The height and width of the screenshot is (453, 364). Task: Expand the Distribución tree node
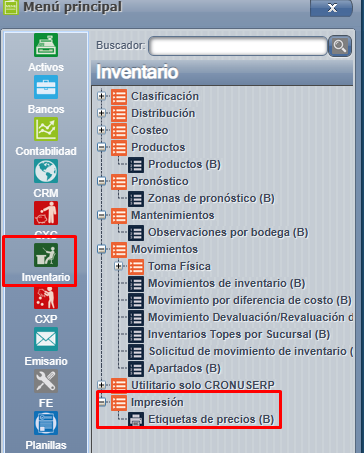101,113
